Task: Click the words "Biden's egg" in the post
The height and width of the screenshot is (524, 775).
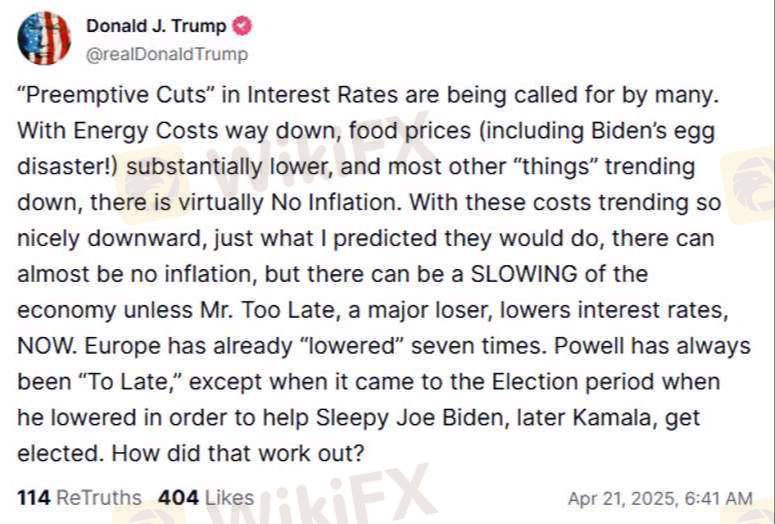Action: click(653, 131)
